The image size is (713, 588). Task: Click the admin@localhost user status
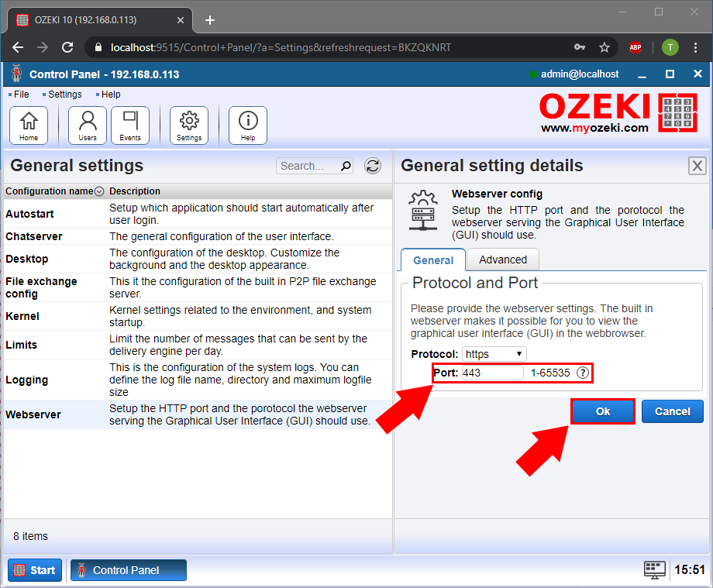click(573, 74)
